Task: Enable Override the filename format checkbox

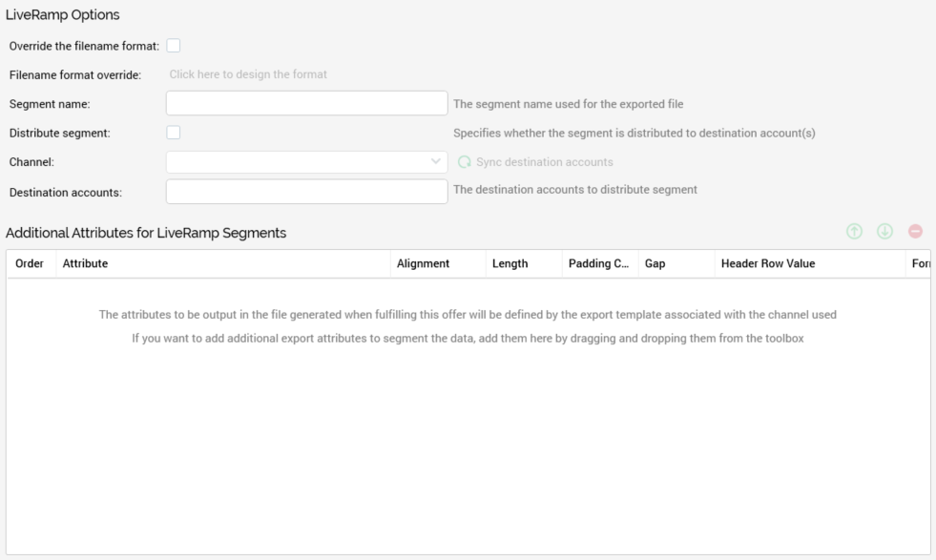Action: pos(174,45)
